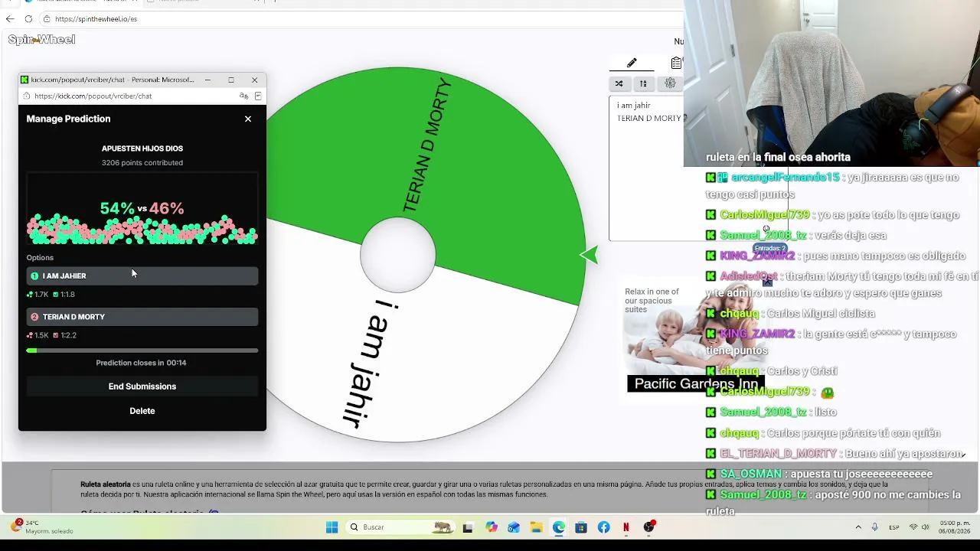This screenshot has width=980, height=551.
Task: Close the Manage Prediction panel
Action: pos(248,119)
